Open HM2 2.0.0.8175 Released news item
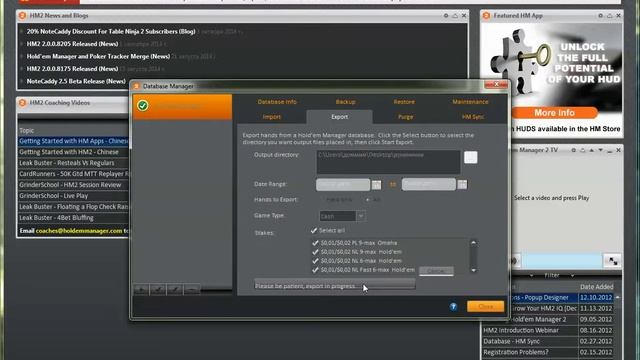The image size is (640, 360). coord(72,69)
